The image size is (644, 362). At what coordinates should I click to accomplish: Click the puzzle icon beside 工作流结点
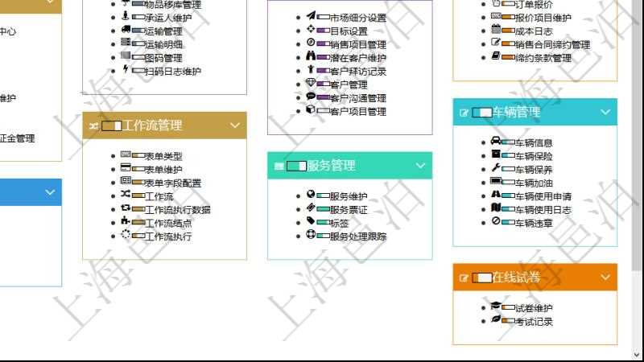pos(126,220)
